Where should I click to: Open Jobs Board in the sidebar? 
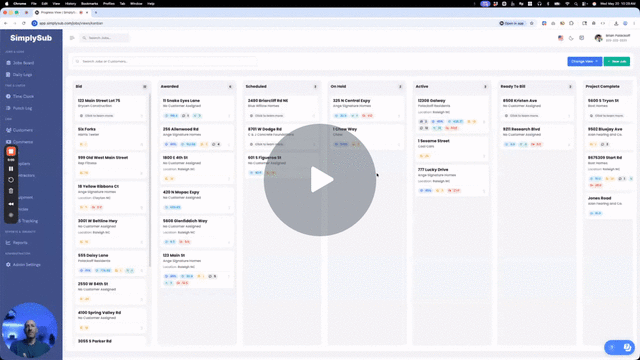tap(20, 63)
